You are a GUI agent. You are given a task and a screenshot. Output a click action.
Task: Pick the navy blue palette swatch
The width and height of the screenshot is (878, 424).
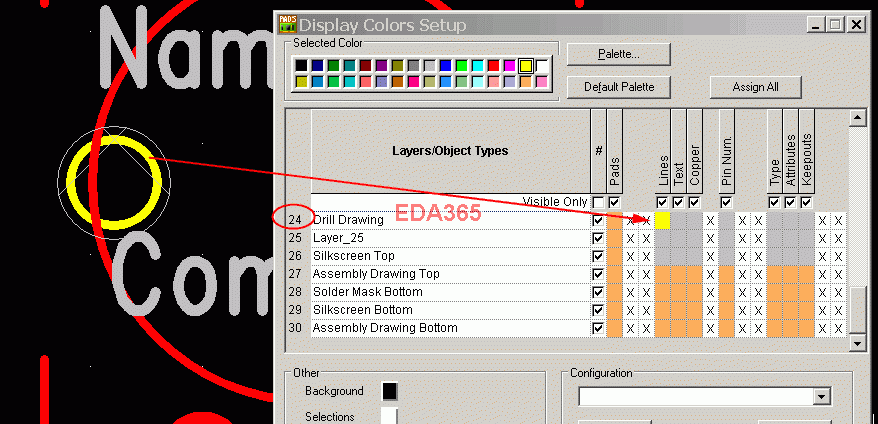317,66
